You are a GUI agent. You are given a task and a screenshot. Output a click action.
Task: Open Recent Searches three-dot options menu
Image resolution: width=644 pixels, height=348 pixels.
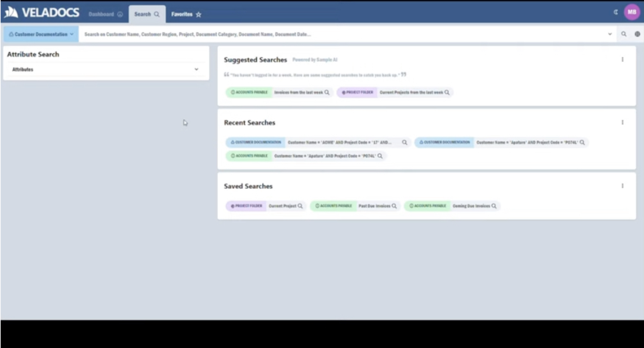pyautogui.click(x=622, y=122)
